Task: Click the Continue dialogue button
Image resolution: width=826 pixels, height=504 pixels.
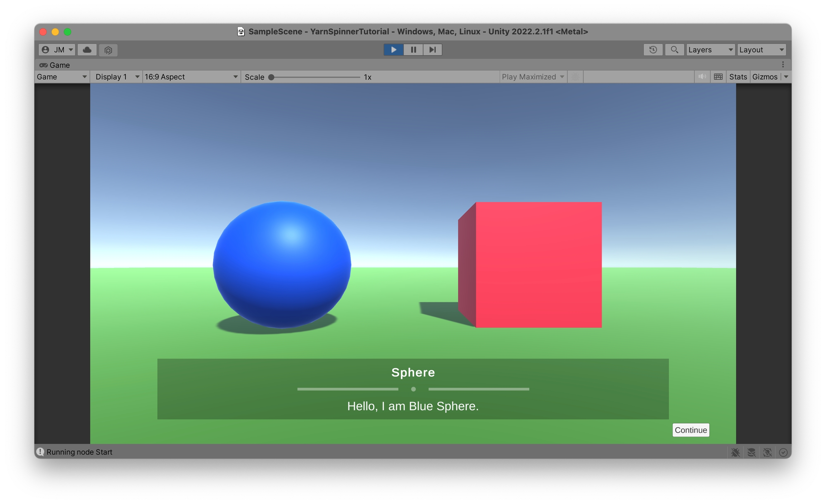Action: point(690,430)
